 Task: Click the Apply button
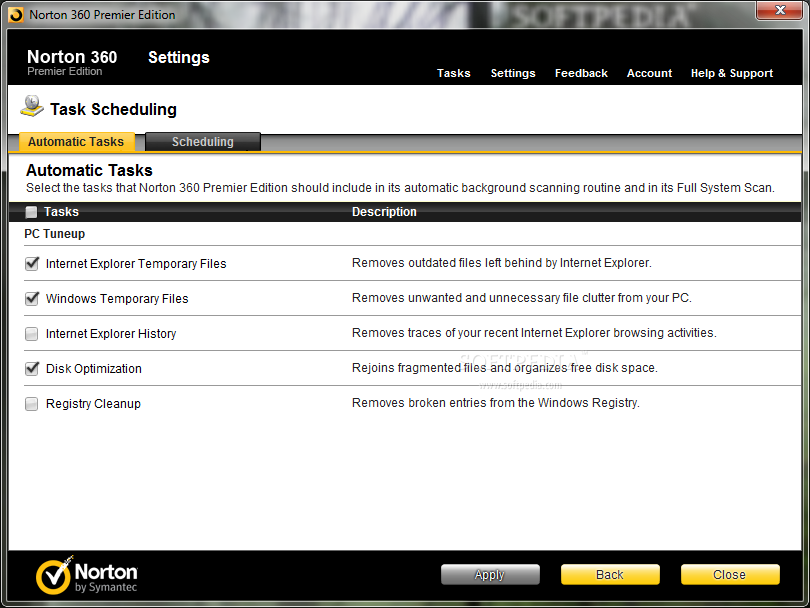coord(490,574)
